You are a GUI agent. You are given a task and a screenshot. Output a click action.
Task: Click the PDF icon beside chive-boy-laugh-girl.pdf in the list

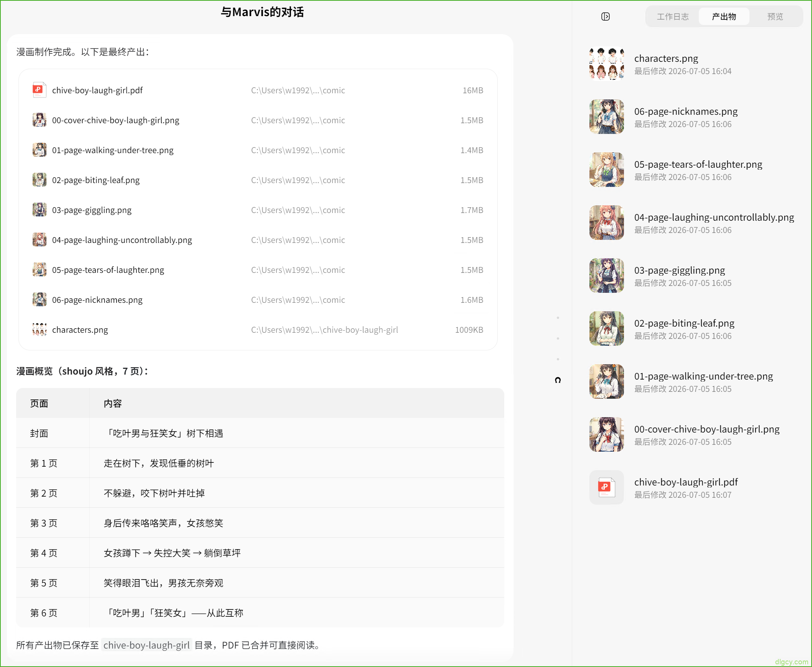point(39,90)
